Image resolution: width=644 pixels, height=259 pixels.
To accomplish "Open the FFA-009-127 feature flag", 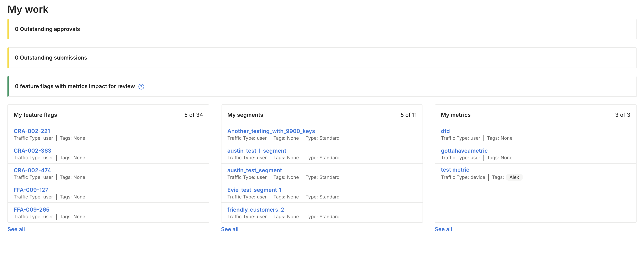I will (x=31, y=190).
